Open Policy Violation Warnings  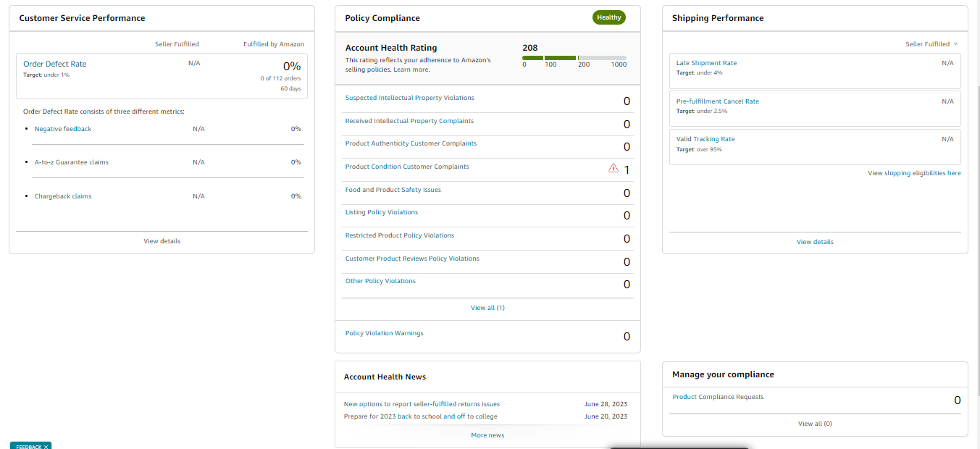[x=385, y=333]
